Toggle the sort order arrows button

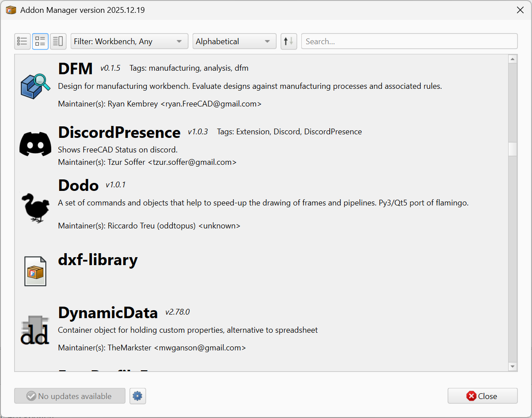tap(289, 42)
